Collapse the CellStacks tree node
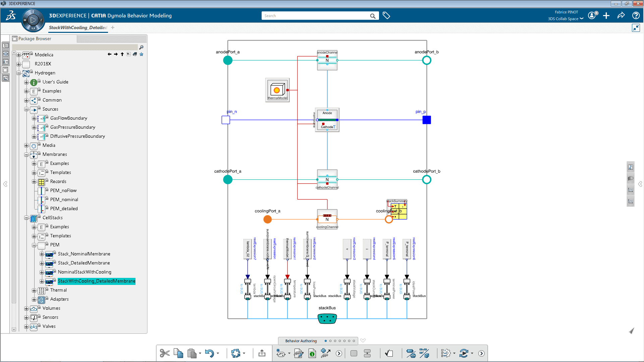Image resolution: width=644 pixels, height=362 pixels. click(x=26, y=218)
